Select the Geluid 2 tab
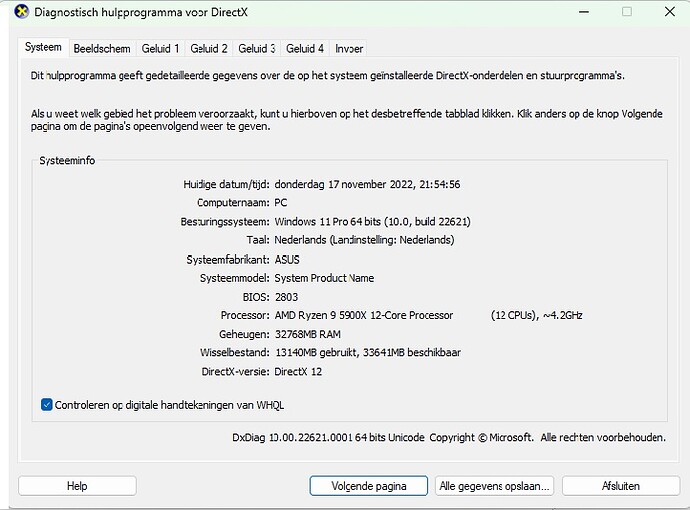Screen dimensions: 690x510 click(209, 49)
